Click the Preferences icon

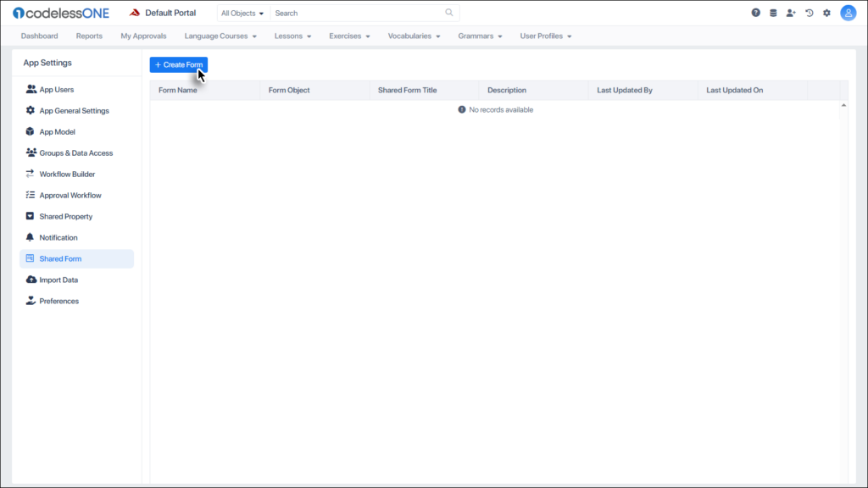tap(31, 301)
